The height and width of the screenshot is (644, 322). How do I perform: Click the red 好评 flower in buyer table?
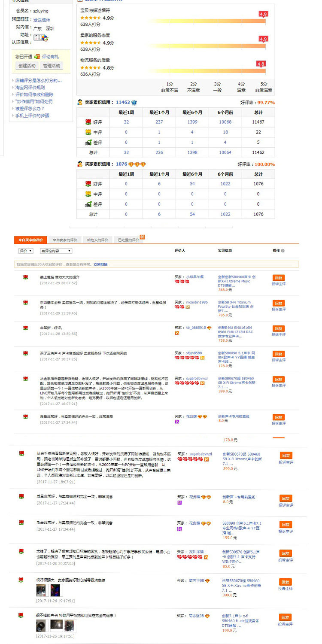pos(88,183)
